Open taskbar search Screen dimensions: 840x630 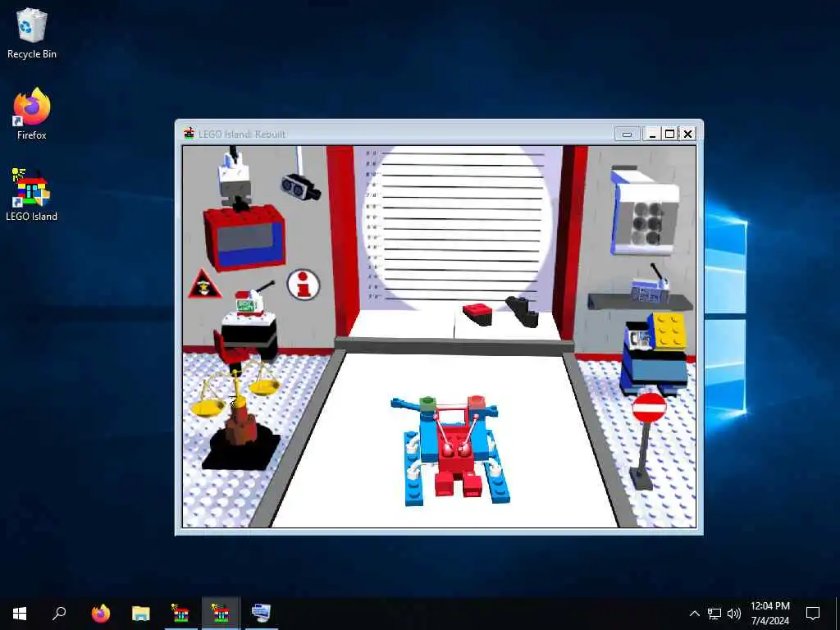point(59,614)
